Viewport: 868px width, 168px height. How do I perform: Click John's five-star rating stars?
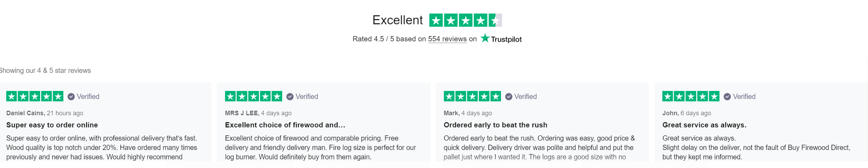pos(691,96)
